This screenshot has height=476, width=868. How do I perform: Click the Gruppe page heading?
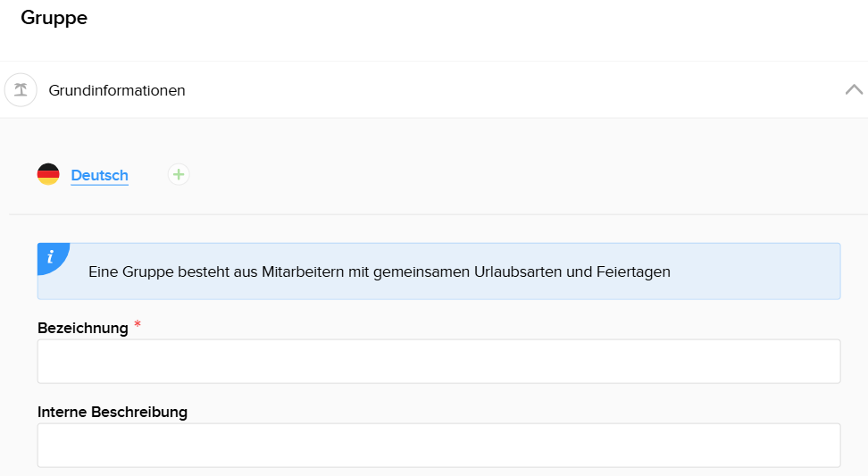click(54, 18)
